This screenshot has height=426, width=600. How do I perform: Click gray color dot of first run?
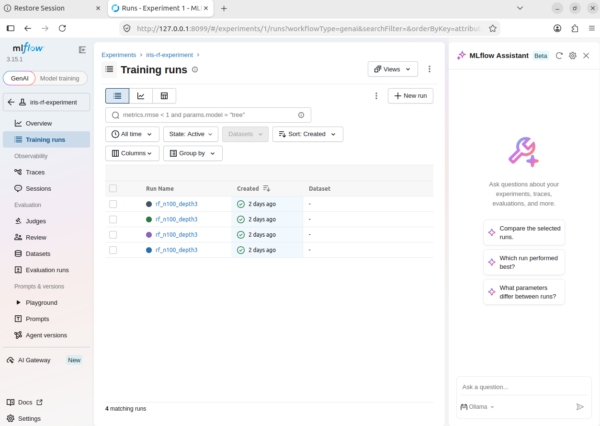coord(149,204)
